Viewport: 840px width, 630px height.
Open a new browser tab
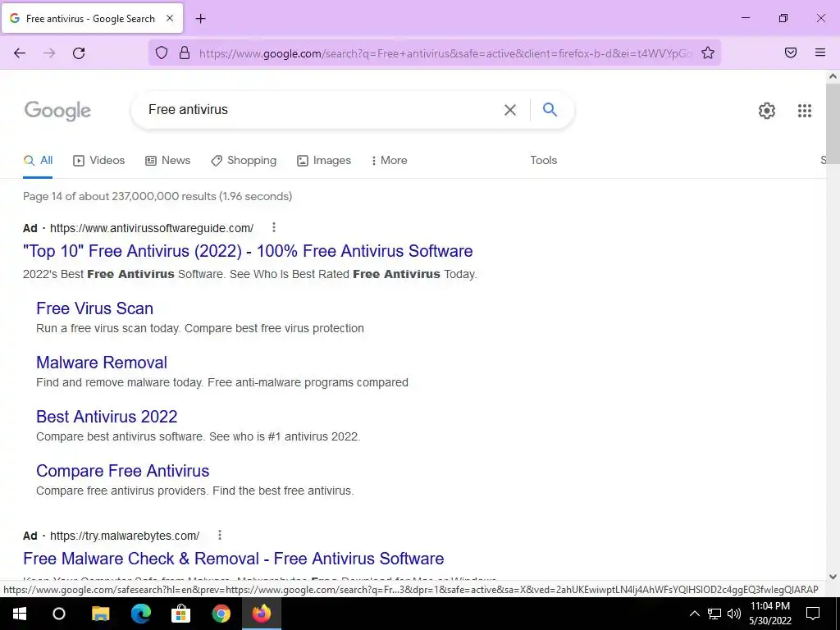point(200,19)
